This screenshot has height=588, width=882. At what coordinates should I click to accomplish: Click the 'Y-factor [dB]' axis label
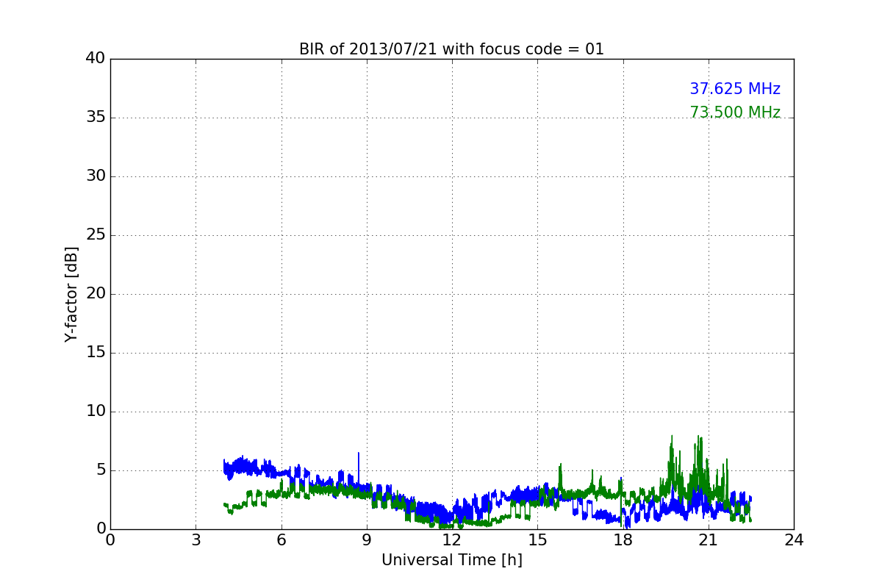tap(71, 294)
